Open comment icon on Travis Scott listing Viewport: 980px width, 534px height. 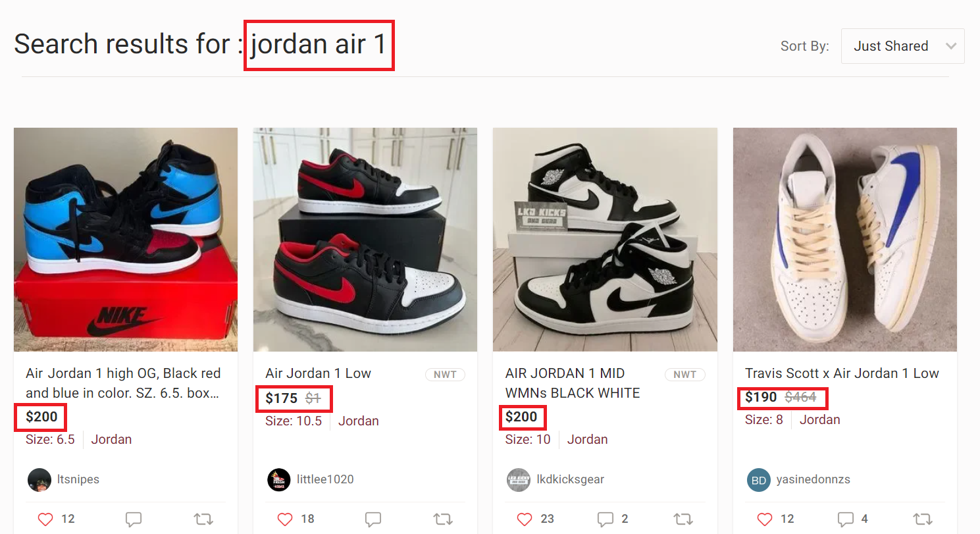pos(845,520)
